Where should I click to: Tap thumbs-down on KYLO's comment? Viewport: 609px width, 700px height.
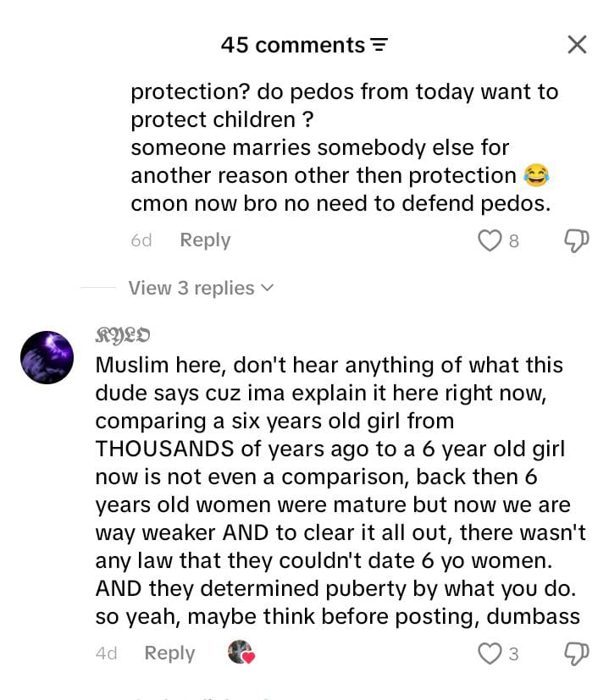coord(576,654)
